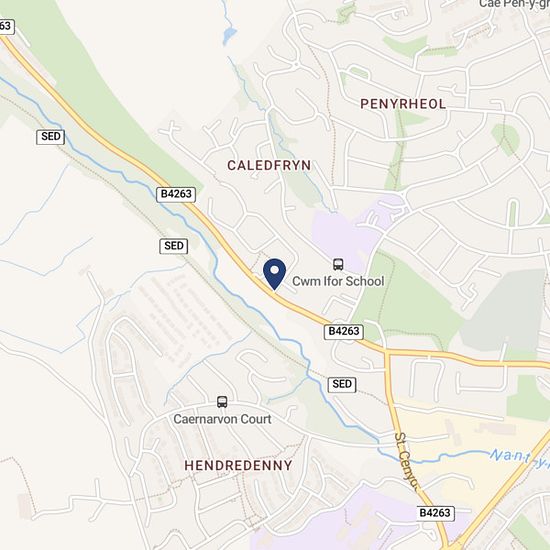Click the top-left SED route badge
550x550 pixels.
(51, 137)
